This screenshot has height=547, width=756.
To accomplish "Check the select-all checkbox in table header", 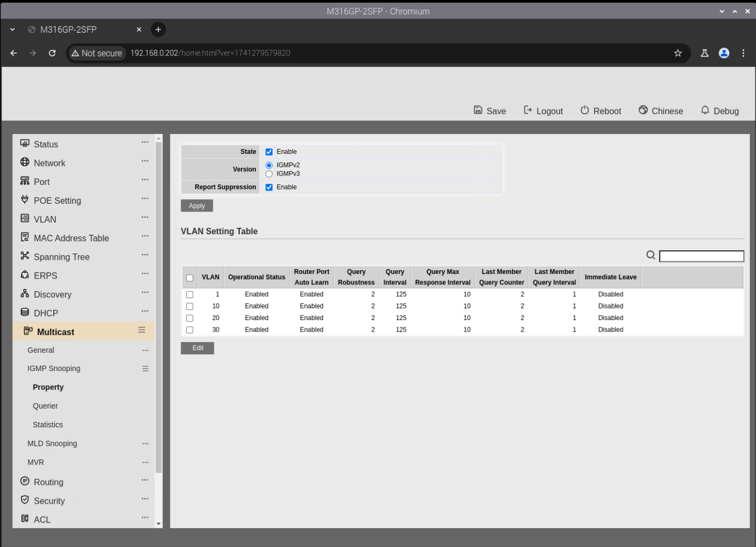I will pyautogui.click(x=189, y=278).
